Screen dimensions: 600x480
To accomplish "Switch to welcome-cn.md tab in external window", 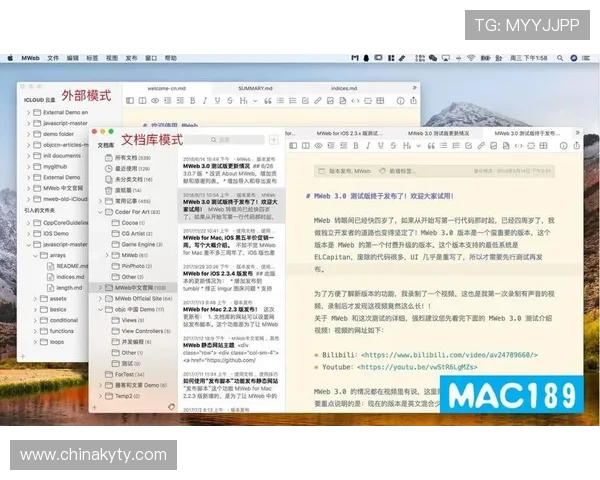I will (x=166, y=88).
